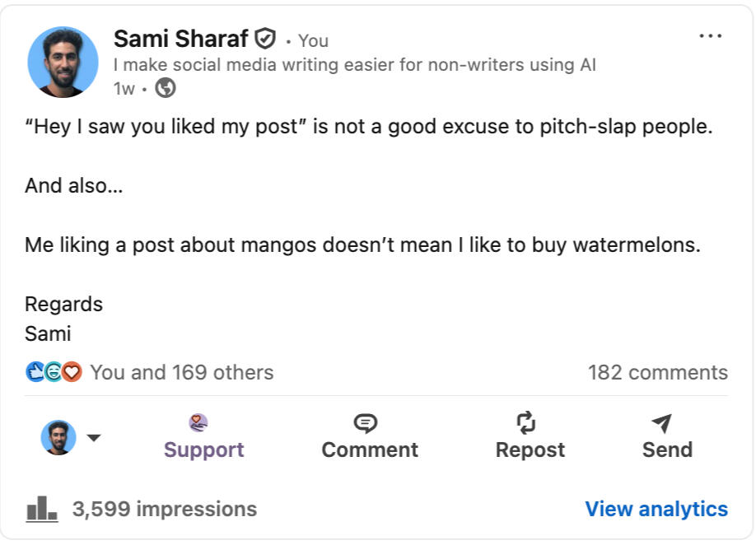Image resolution: width=756 pixels, height=545 pixels.
Task: Click the laughing face reaction icon
Action: point(54,372)
